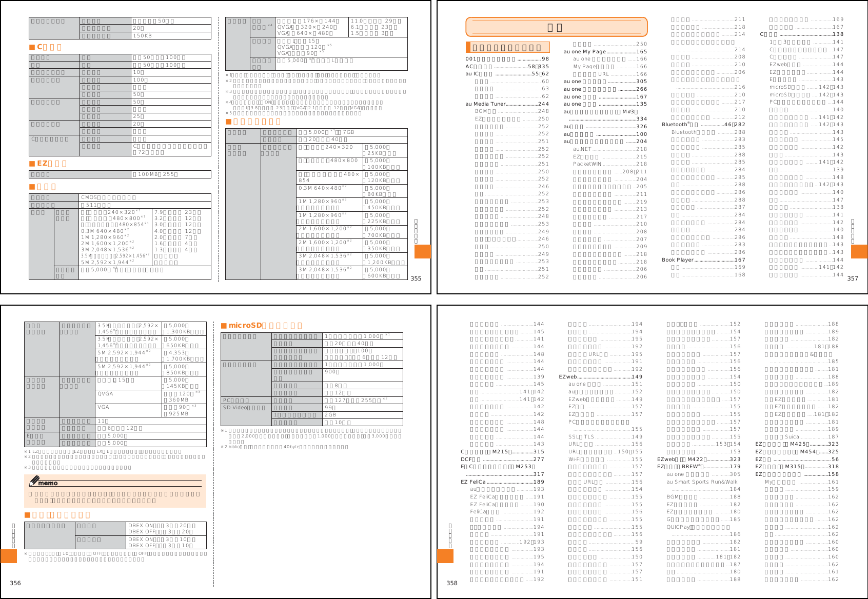
Task: Select the bold EZ entry pointing to 158
Action: click(797, 474)
